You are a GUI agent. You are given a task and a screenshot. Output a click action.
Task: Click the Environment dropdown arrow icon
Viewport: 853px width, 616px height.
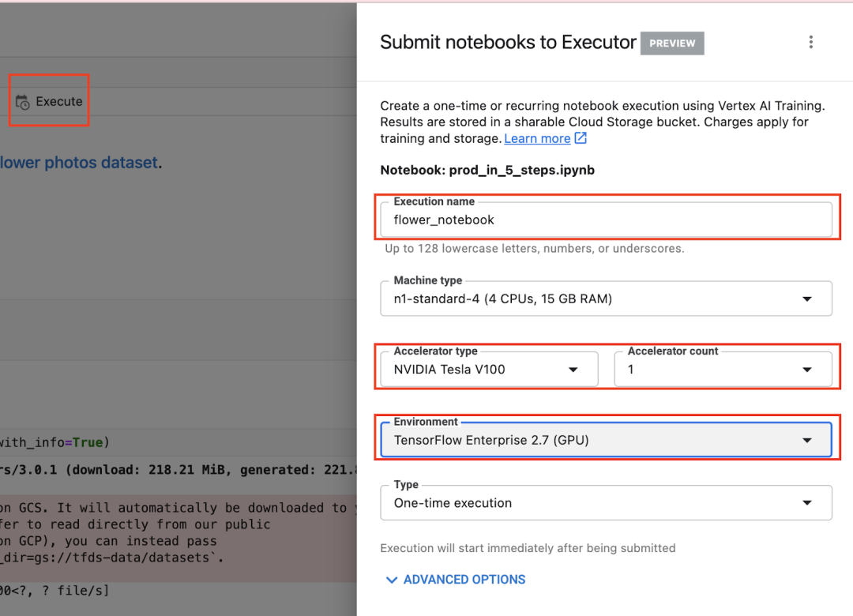point(807,441)
